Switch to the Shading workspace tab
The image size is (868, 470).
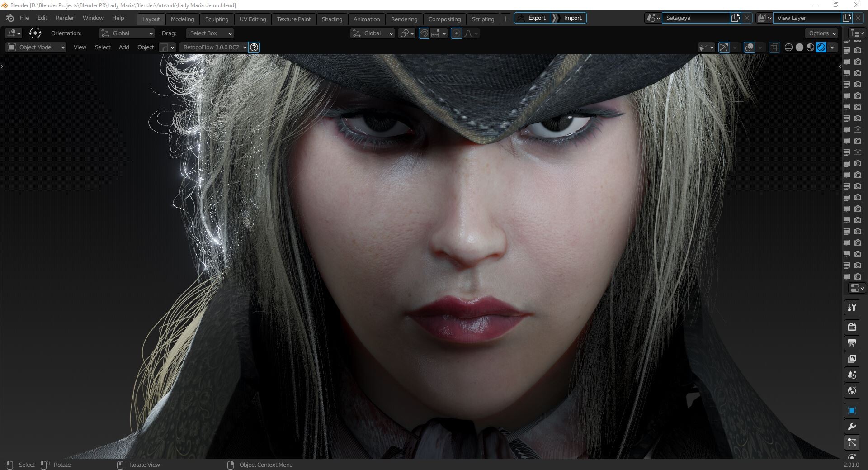pos(332,19)
